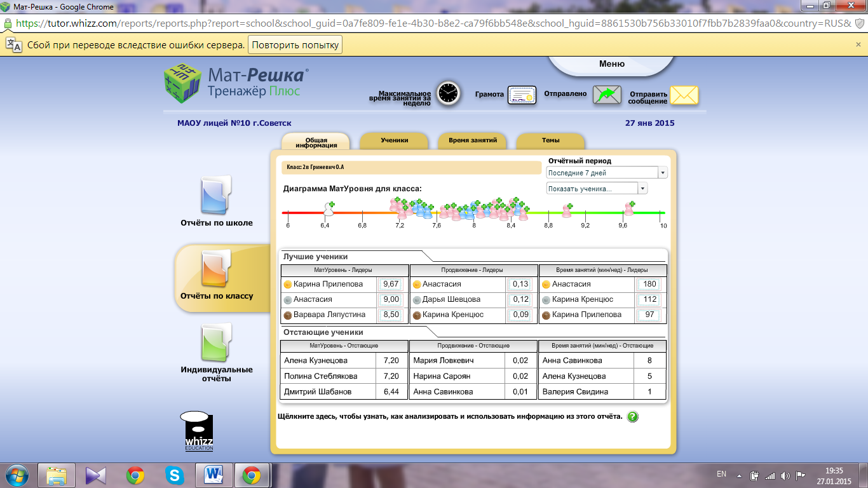Click the name Дмитрий Шабанов

pos(318,391)
